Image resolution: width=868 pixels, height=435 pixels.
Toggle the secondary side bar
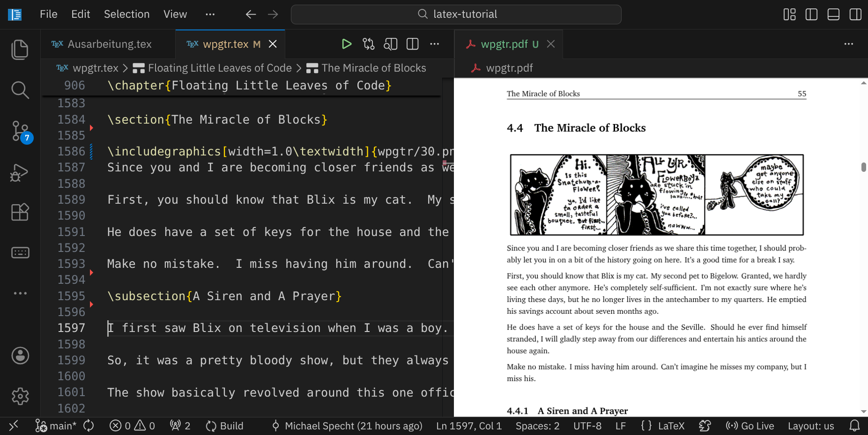(x=855, y=15)
